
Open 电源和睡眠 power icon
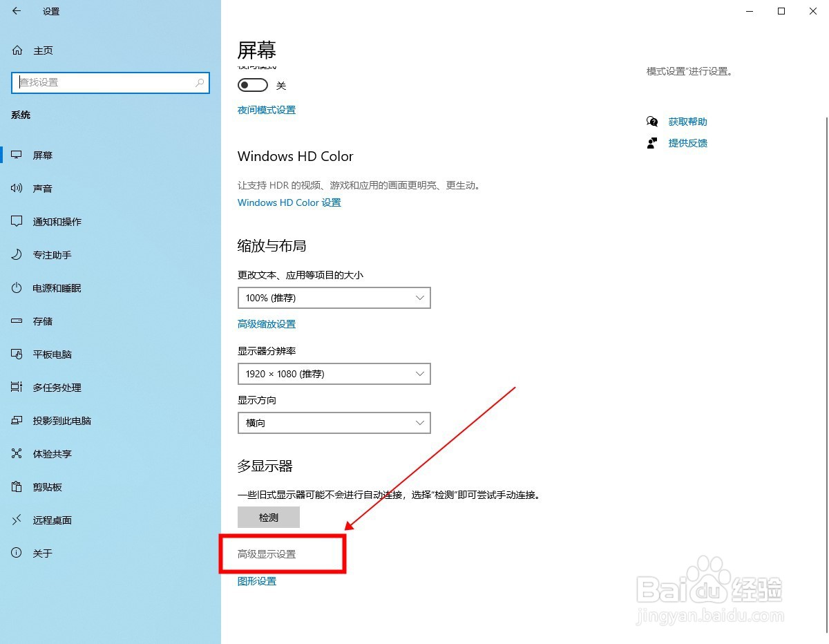click(17, 287)
